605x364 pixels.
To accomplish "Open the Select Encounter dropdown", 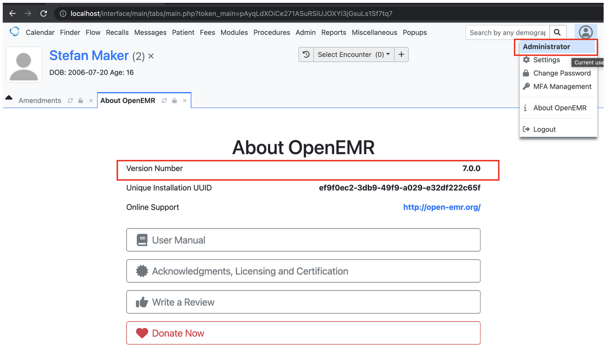I will click(x=354, y=54).
